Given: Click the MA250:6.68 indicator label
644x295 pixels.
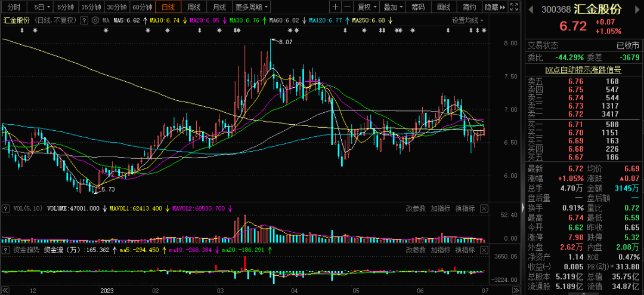Looking at the screenshot, I should click(x=369, y=20).
